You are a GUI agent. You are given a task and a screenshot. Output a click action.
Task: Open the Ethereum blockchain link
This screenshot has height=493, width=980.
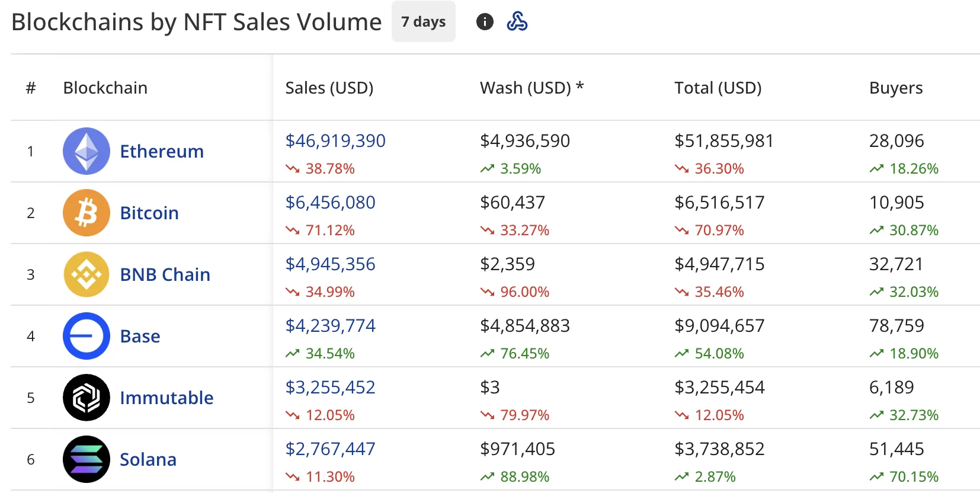coord(162,152)
